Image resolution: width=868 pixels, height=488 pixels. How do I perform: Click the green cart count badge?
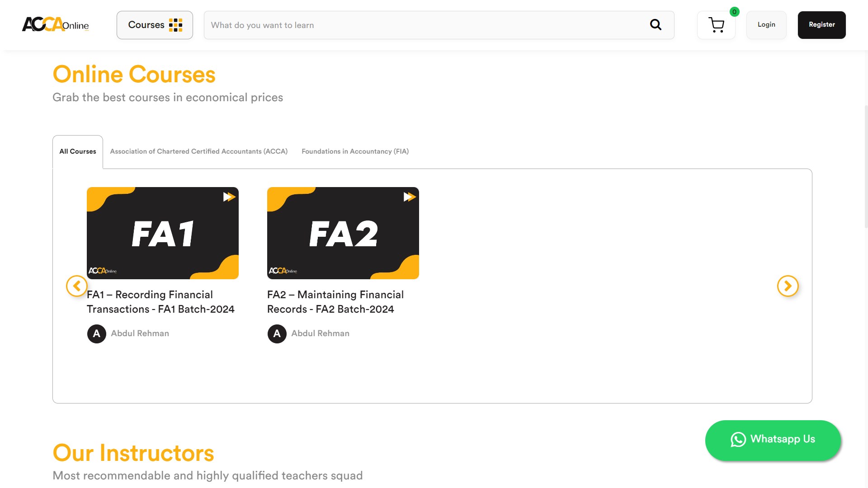pos(735,12)
